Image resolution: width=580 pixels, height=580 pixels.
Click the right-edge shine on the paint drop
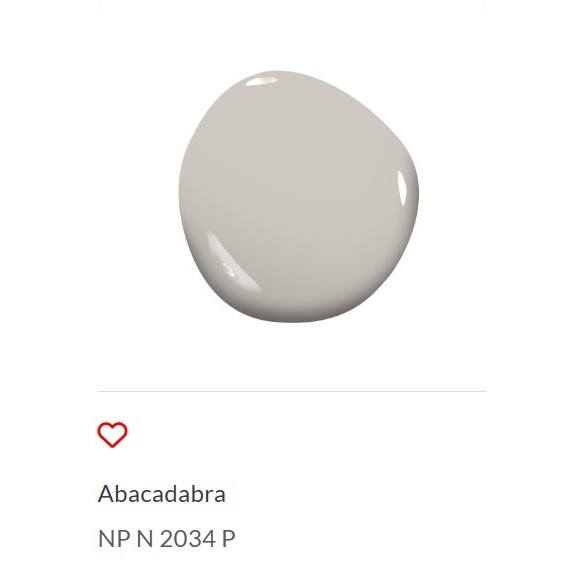pyautogui.click(x=402, y=188)
